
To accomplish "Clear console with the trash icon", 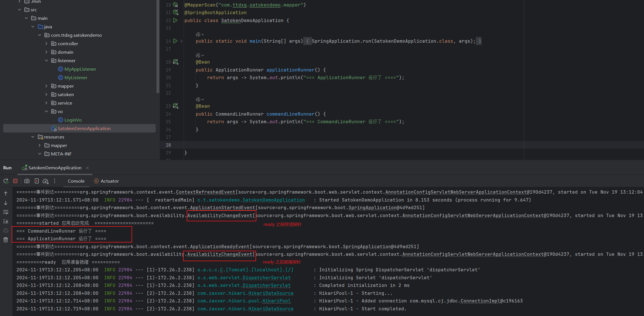I will (x=6, y=240).
